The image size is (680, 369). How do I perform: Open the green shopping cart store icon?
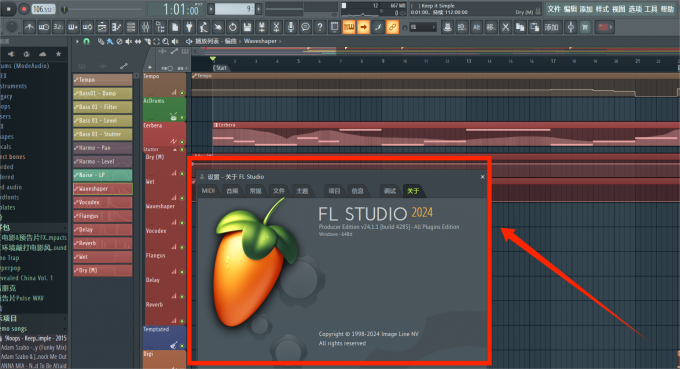pos(585,27)
